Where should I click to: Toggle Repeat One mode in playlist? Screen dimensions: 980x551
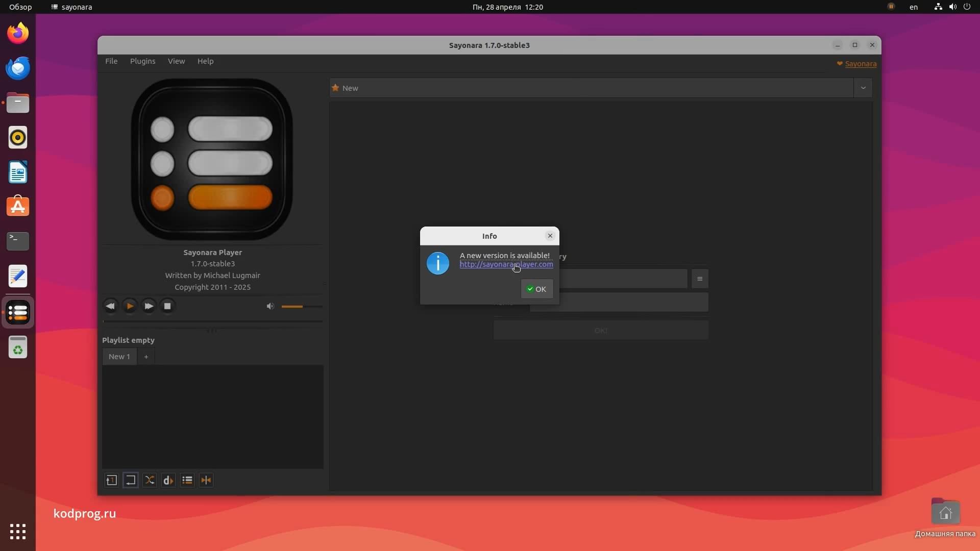[x=111, y=480]
